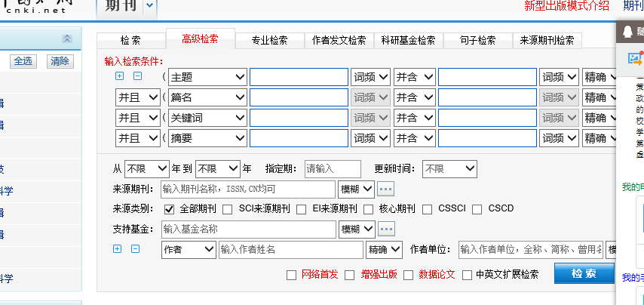
Task: Open the fund browse button next to 支持基金
Action: pos(386,229)
